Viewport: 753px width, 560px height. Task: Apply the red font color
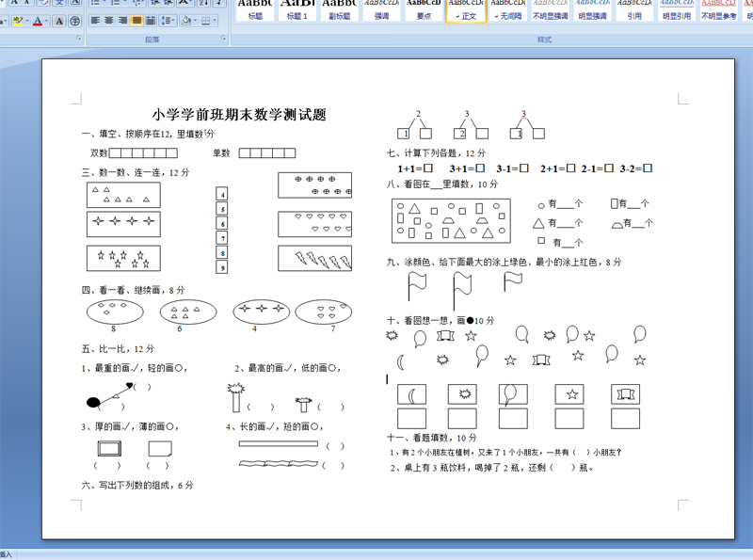tap(38, 21)
